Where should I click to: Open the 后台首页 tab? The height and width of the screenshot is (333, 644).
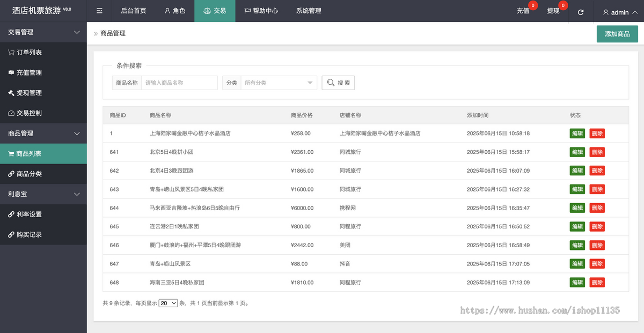pos(134,11)
